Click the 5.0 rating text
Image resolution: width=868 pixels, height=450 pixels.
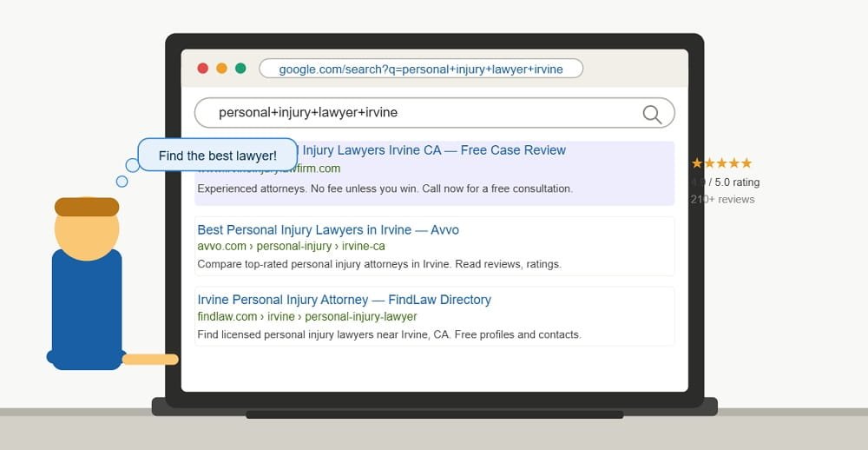click(725, 182)
